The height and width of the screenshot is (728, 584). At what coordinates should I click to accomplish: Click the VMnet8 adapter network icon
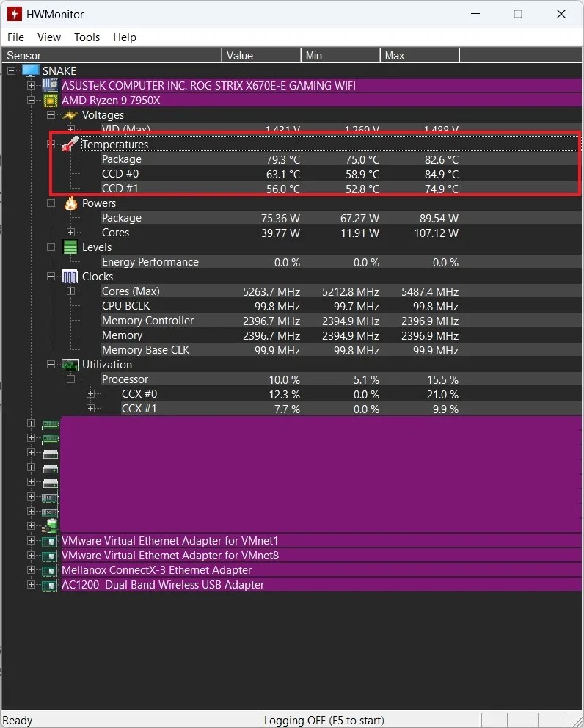click(50, 556)
